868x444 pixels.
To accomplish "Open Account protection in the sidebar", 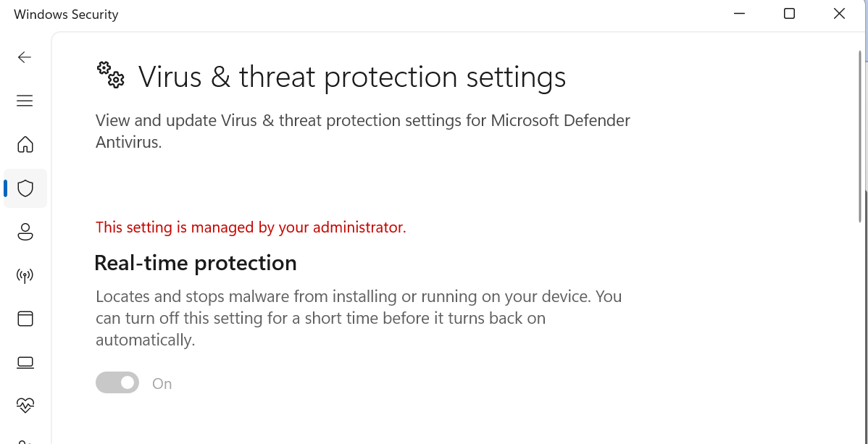I will point(25,232).
